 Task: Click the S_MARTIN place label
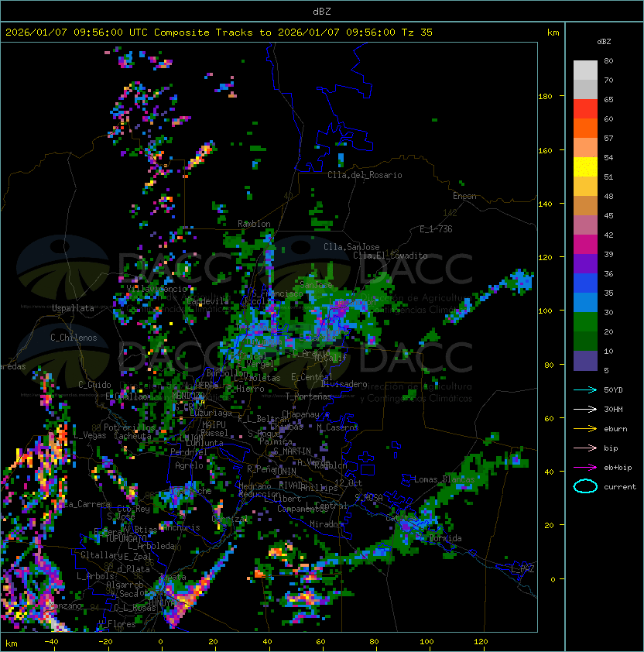point(292,451)
